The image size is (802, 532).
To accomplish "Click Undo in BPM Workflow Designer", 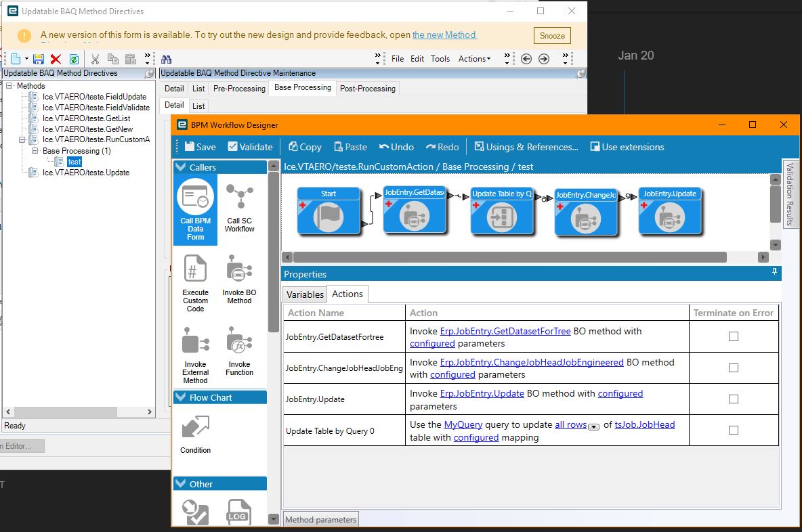I will (x=396, y=147).
